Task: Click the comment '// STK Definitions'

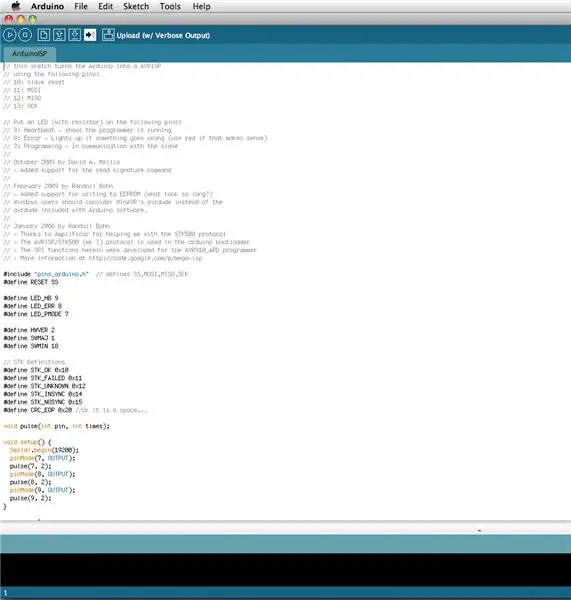Action: (x=34, y=362)
